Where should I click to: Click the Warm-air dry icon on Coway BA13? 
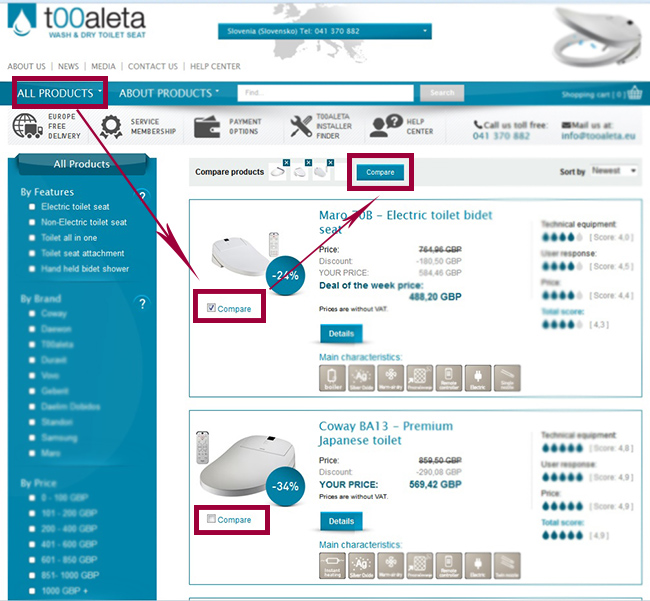(390, 565)
